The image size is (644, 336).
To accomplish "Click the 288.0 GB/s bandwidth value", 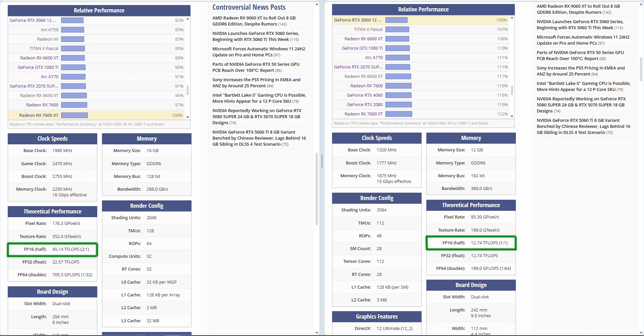I will click(x=157, y=189).
